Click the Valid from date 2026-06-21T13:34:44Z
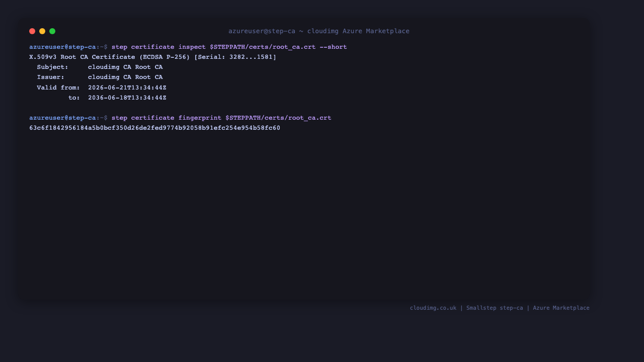Viewport: 644px width, 362px height. 127,88
